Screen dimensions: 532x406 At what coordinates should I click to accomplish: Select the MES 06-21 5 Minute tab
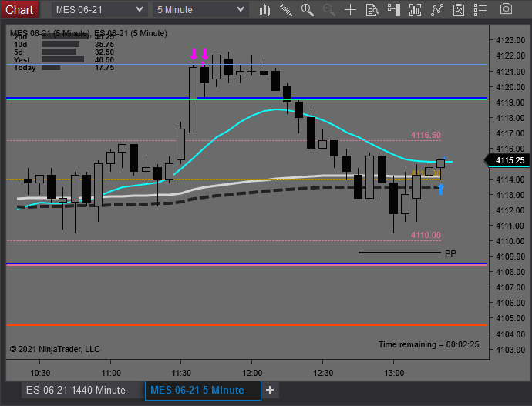pos(203,390)
